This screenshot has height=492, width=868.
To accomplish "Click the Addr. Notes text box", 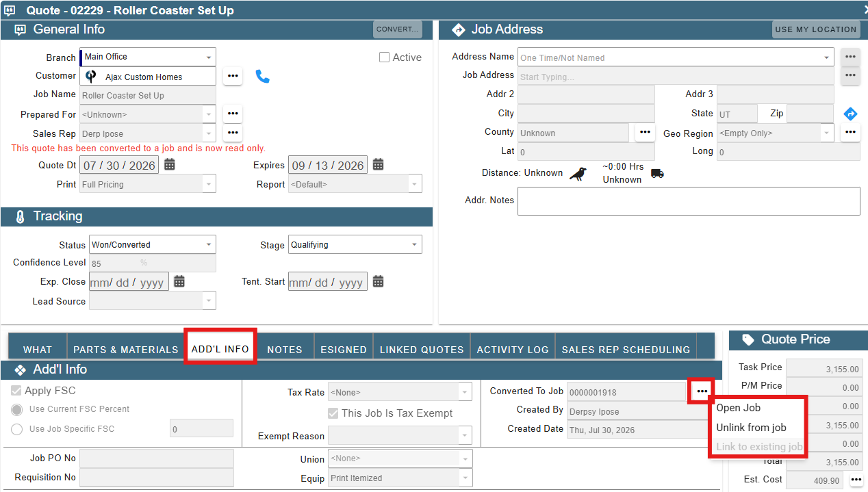I will (x=689, y=201).
